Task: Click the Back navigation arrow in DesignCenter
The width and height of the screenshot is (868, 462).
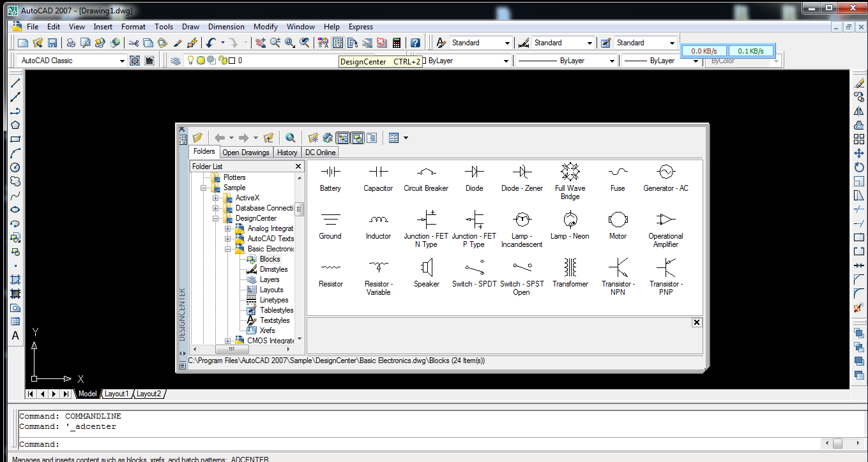Action: coord(220,137)
